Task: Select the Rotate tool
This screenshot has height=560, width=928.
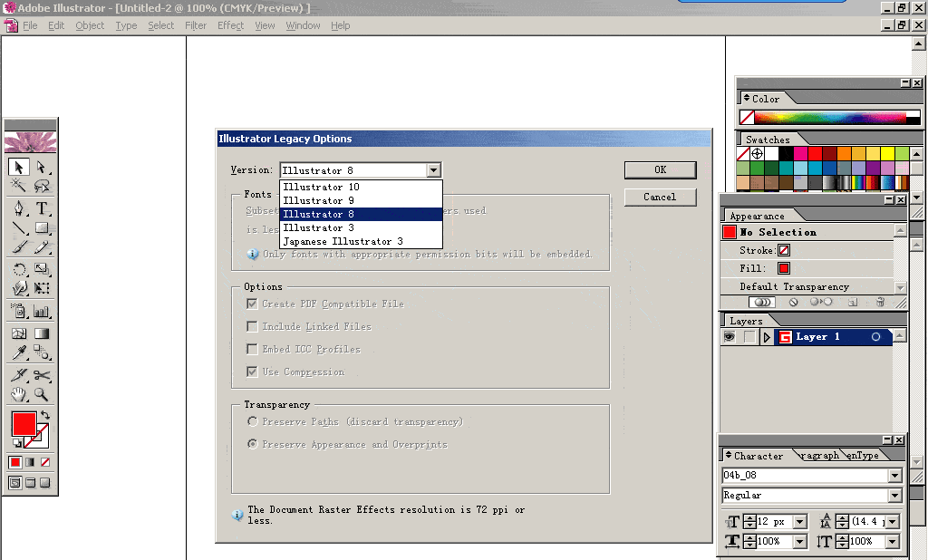Action: (x=18, y=269)
